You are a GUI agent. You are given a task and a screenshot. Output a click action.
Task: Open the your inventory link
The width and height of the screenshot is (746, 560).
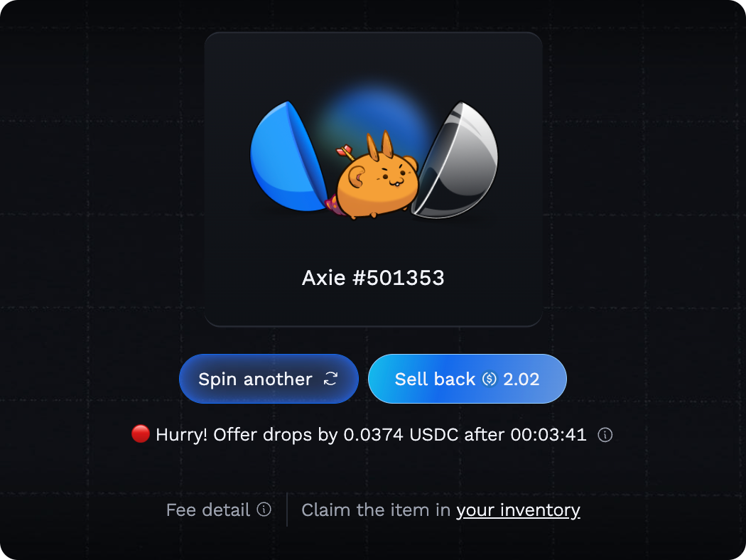518,510
